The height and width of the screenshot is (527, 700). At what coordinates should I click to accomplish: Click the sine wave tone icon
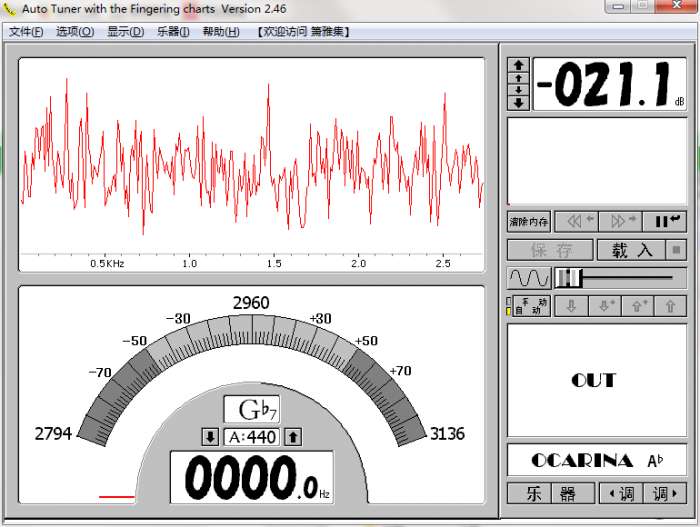(x=529, y=278)
